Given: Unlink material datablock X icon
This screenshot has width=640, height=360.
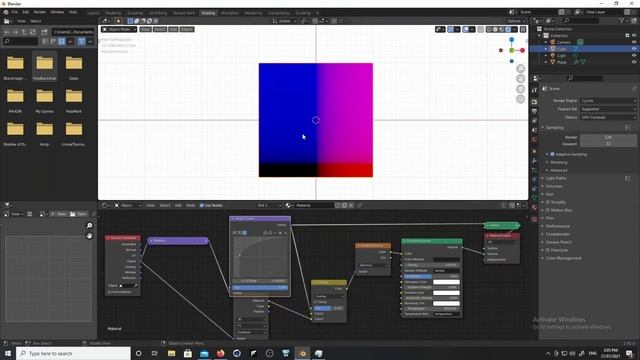Looking at the screenshot, I should (351, 205).
